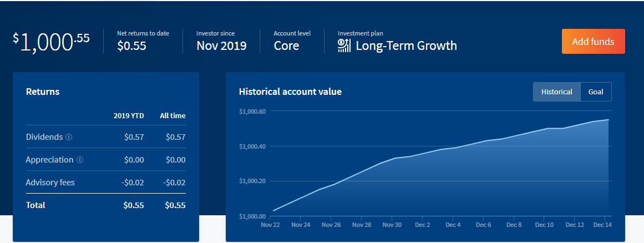The height and width of the screenshot is (243, 644).
Task: Click the Dividends row label
Action: point(44,137)
